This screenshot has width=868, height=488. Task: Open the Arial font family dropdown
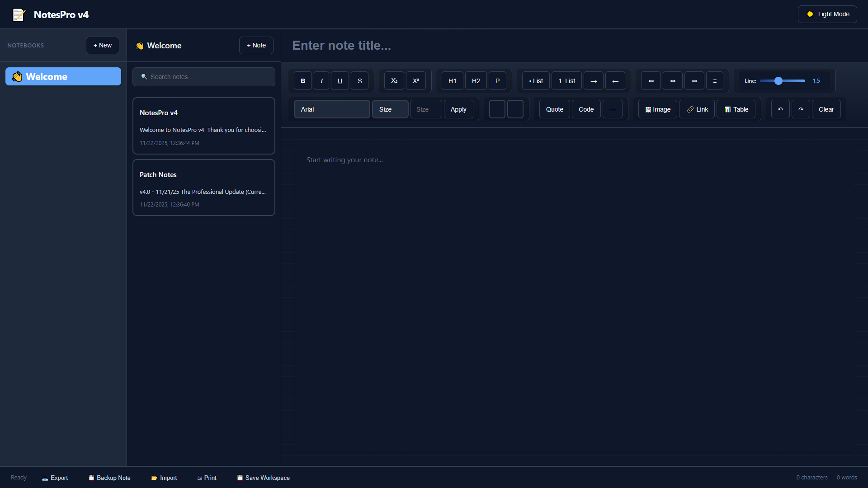331,109
